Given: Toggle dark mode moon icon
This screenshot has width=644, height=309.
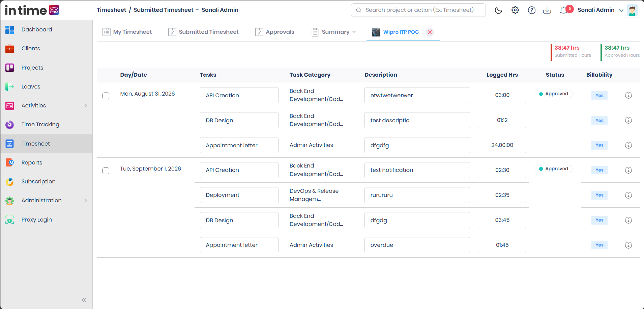Looking at the screenshot, I should click(x=498, y=10).
